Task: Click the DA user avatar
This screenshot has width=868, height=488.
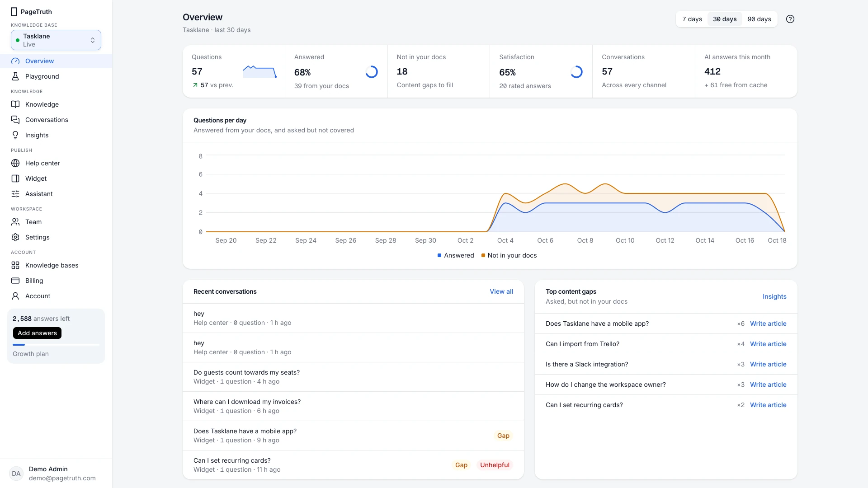Action: (16, 474)
